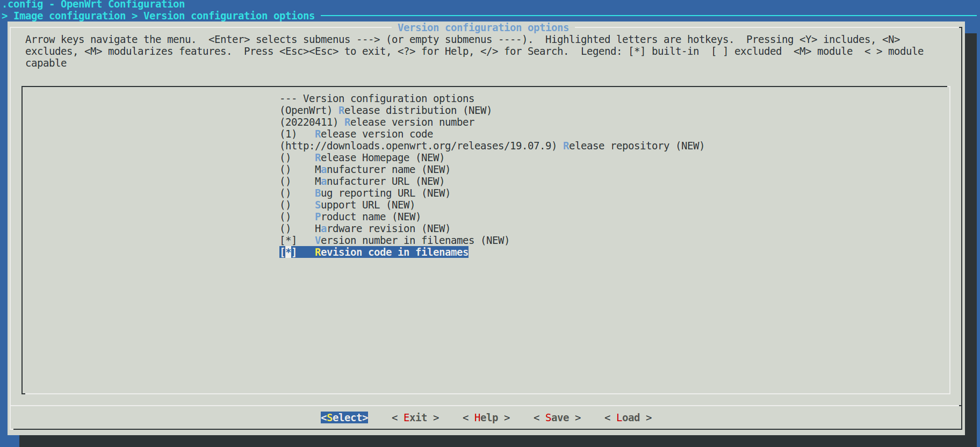Screen dimensions: 980x447
Task: Click the .config - OpenWrt Configuration title
Action: click(93, 4)
